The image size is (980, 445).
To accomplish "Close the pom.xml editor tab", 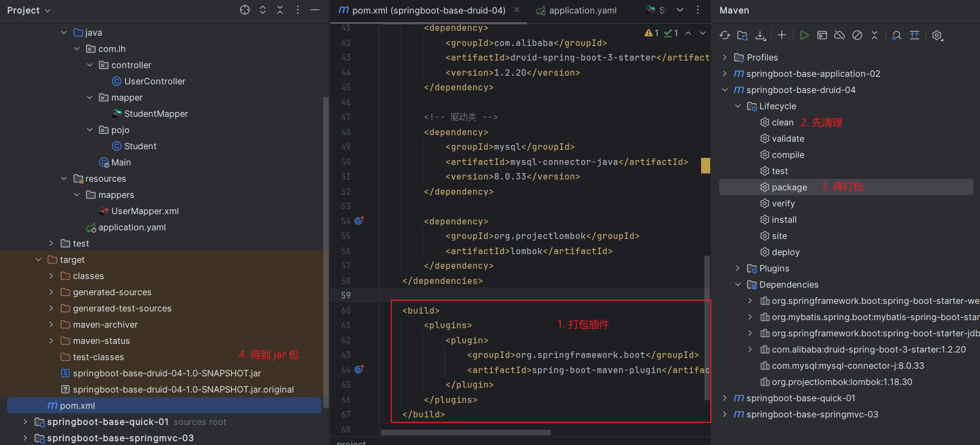I will coord(517,10).
